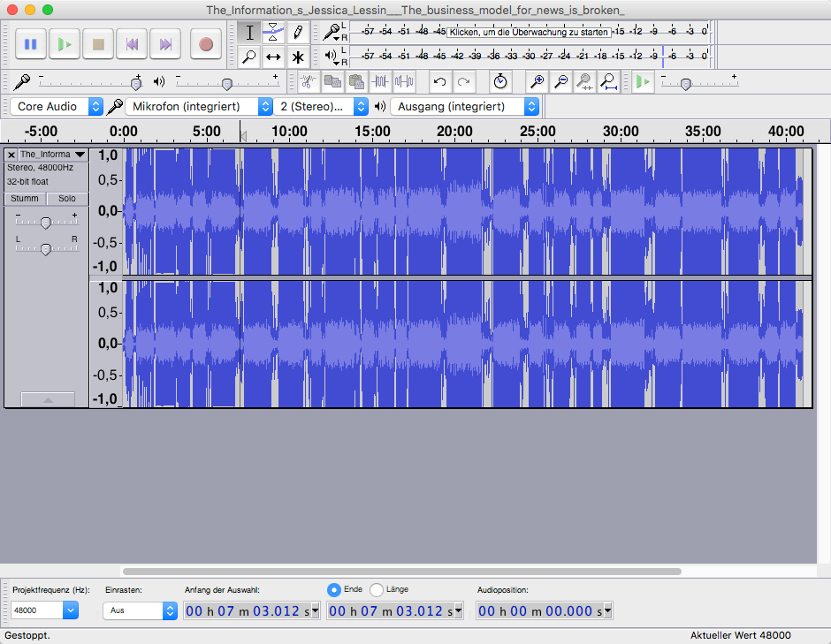This screenshot has height=644, width=831.
Task: Click 'Gestoppt.' status bar text
Action: pos(27,635)
